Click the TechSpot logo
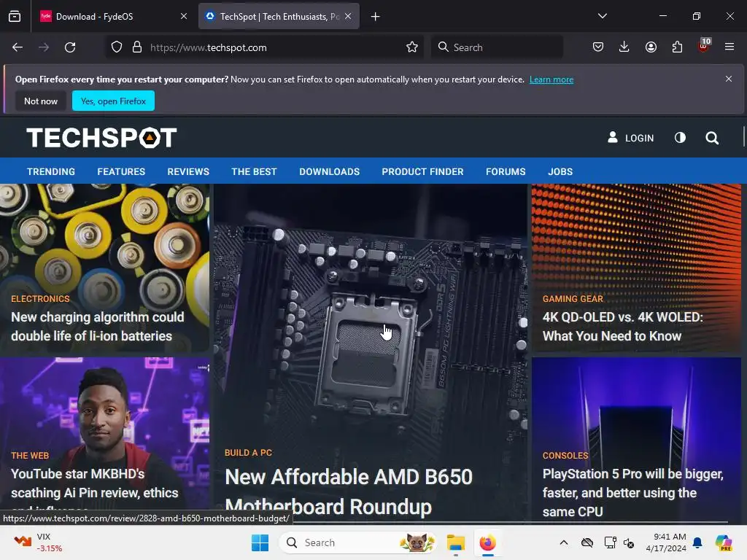This screenshot has width=747, height=560. 101,138
